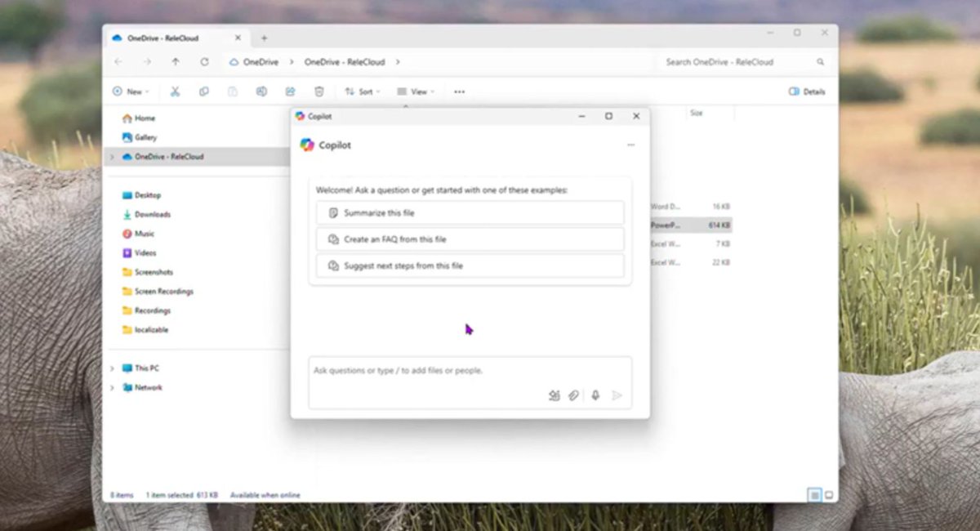Click the send arrow in the Copilot input

[617, 395]
